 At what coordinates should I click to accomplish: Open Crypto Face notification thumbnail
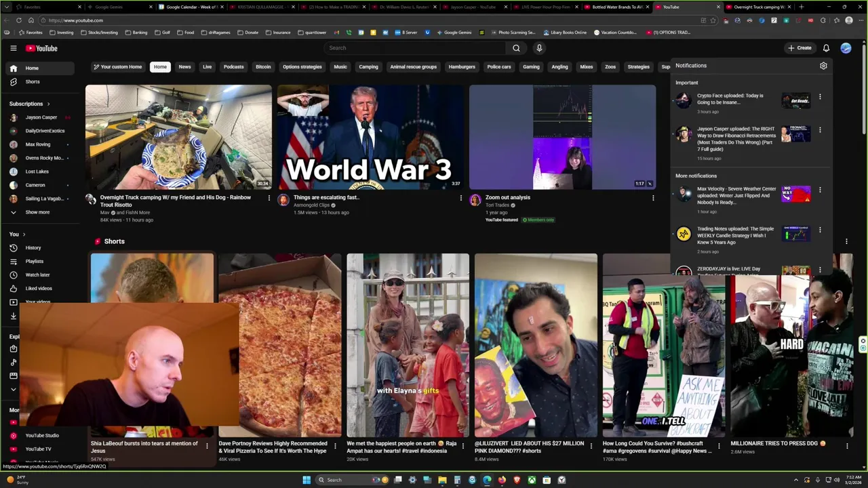coord(796,101)
